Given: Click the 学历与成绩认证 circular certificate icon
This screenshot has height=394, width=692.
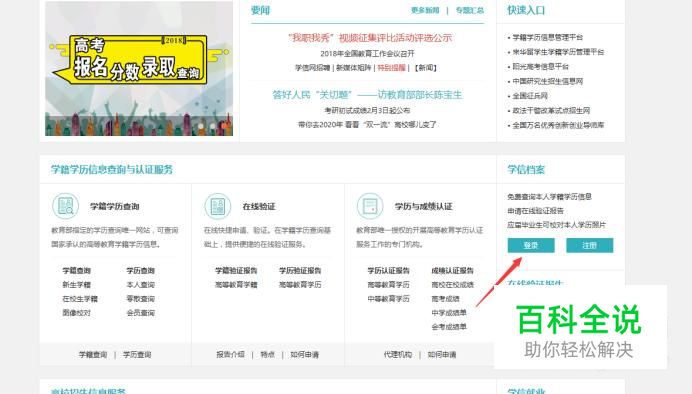Looking at the screenshot, I should [370, 206].
